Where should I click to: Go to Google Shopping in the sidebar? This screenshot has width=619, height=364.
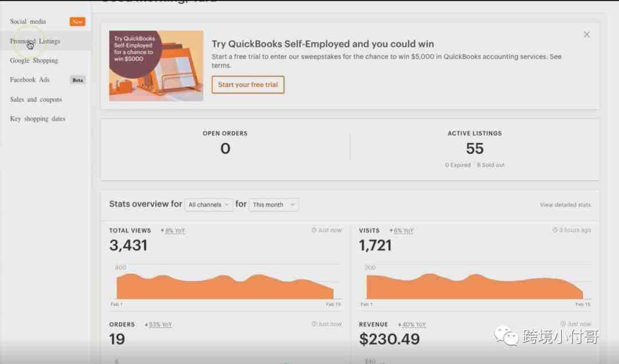pyautogui.click(x=34, y=60)
